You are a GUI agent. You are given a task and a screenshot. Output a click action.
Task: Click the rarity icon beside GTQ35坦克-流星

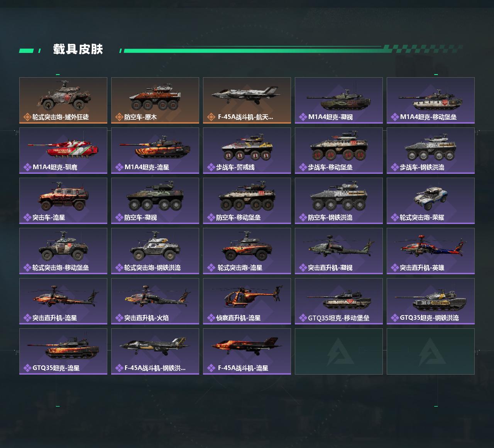pos(27,368)
